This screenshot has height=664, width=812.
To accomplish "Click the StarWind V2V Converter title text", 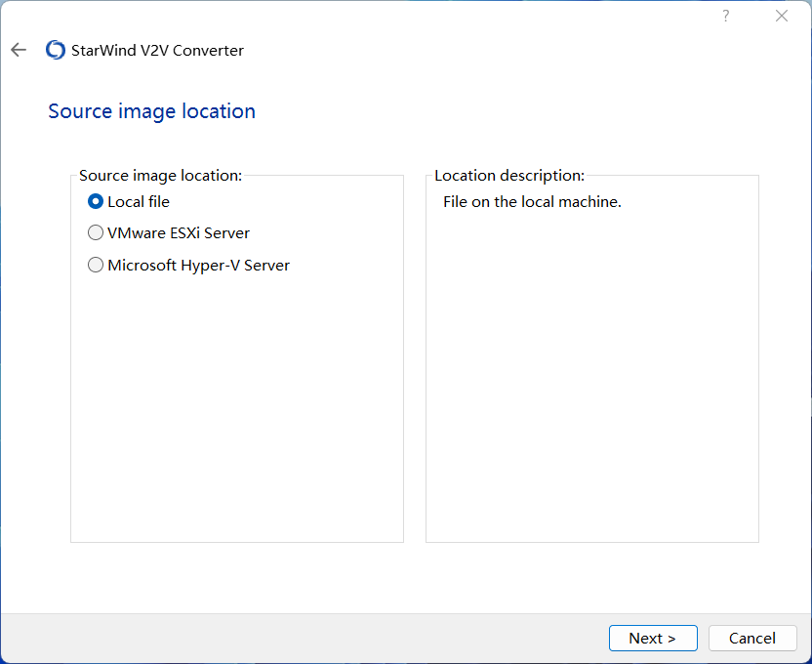I will point(157,50).
